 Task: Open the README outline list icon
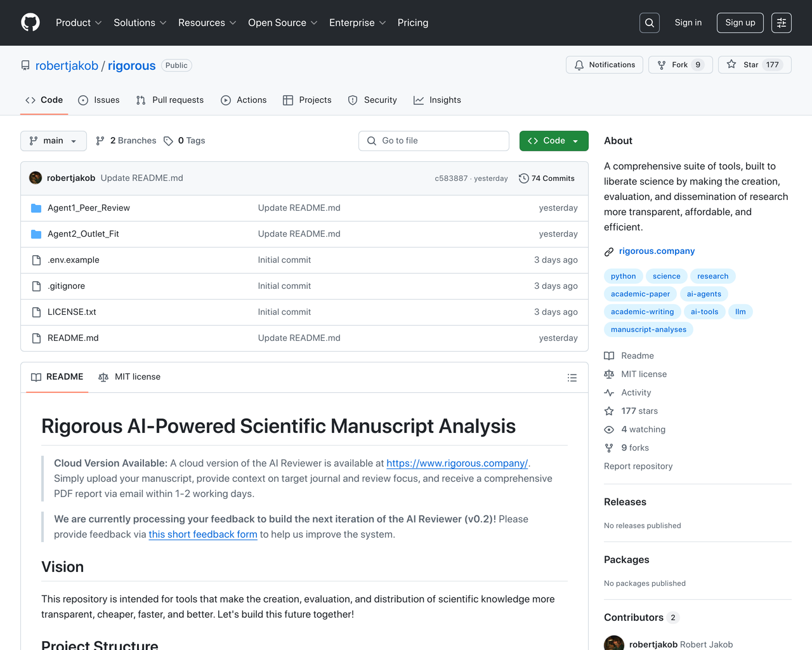(572, 378)
